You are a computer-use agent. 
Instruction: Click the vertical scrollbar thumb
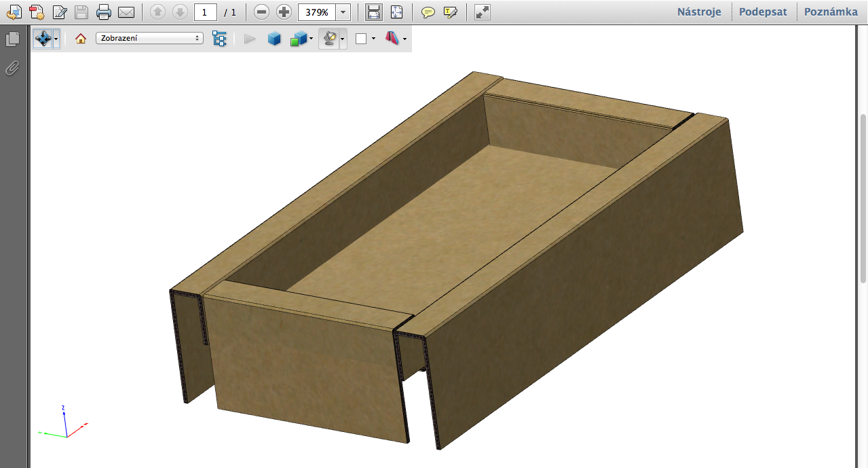point(863,198)
